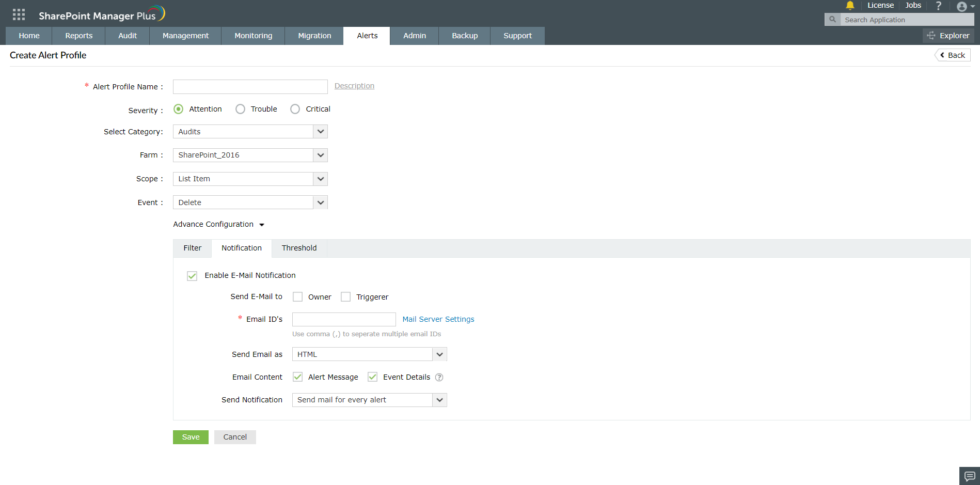Open the apps grid menu
Image resolution: width=980 pixels, height=485 pixels.
(x=18, y=14)
